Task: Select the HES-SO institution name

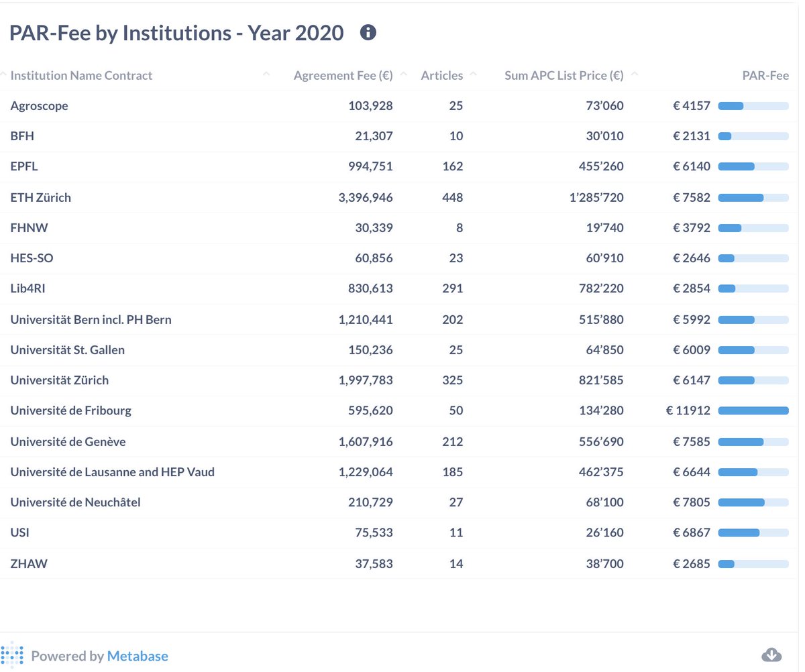Action: tap(32, 258)
